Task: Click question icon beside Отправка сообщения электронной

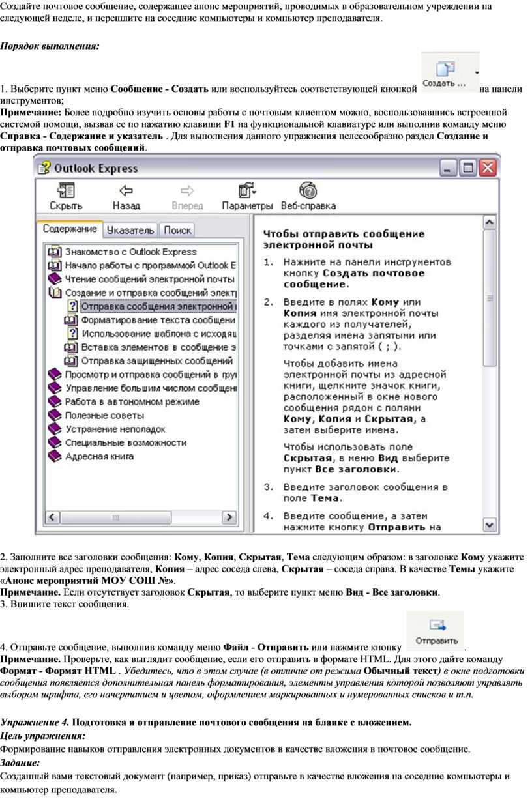Action: click(x=73, y=306)
